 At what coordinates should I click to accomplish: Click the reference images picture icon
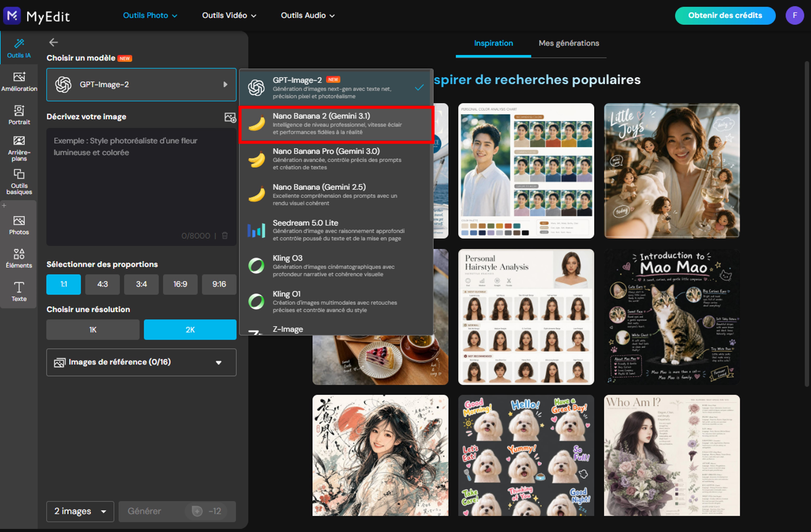click(x=59, y=362)
